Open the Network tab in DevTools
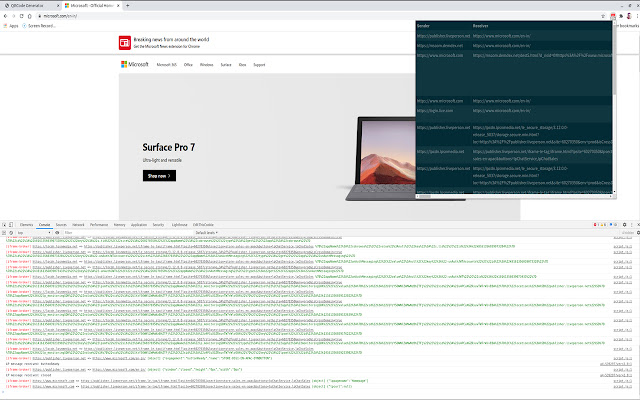Image resolution: width=640 pixels, height=400 pixels. coord(78,225)
